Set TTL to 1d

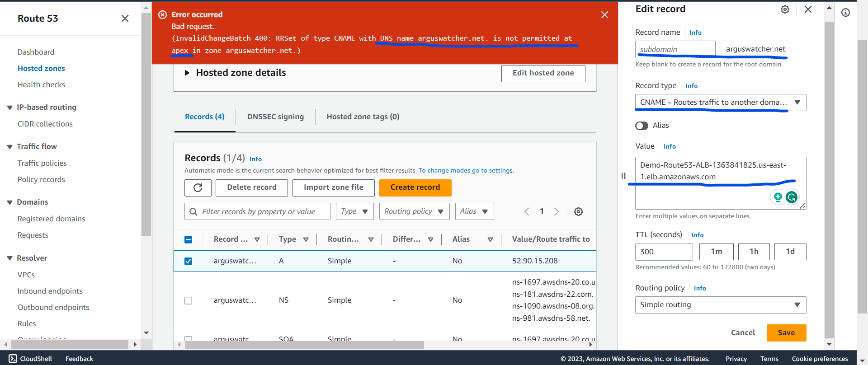790,252
